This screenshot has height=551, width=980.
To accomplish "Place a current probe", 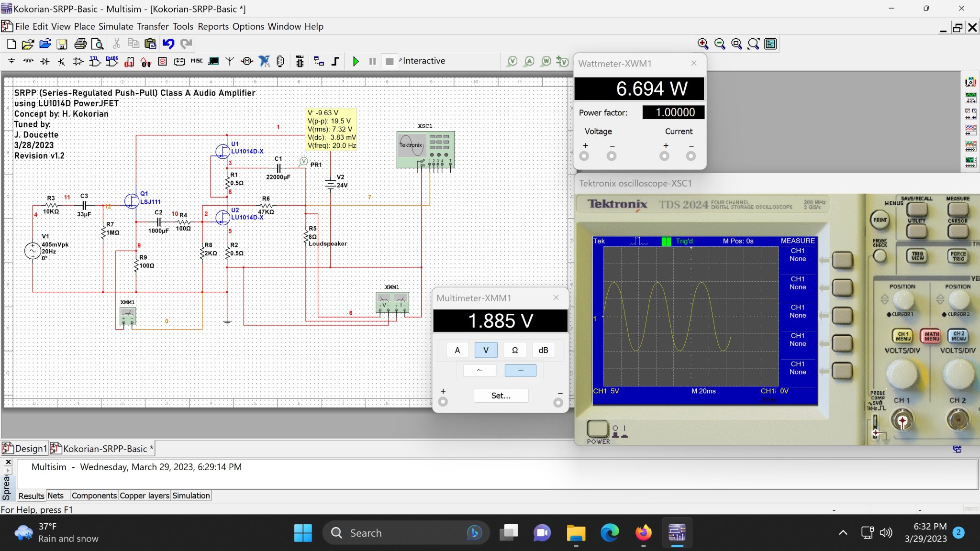I will tap(529, 61).
